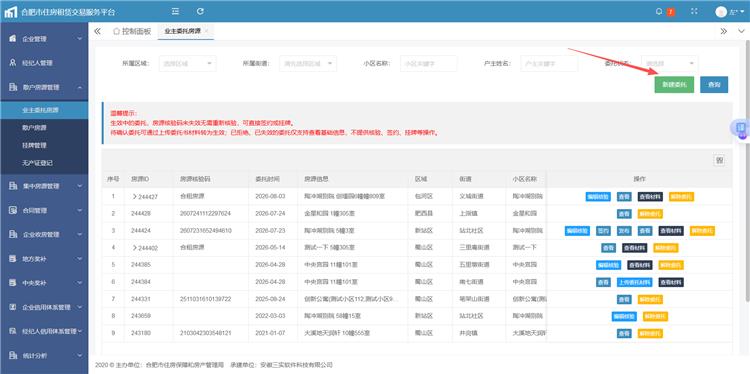750x374 pixels.
Task: Click 发布 for row 244424
Action: (624, 231)
